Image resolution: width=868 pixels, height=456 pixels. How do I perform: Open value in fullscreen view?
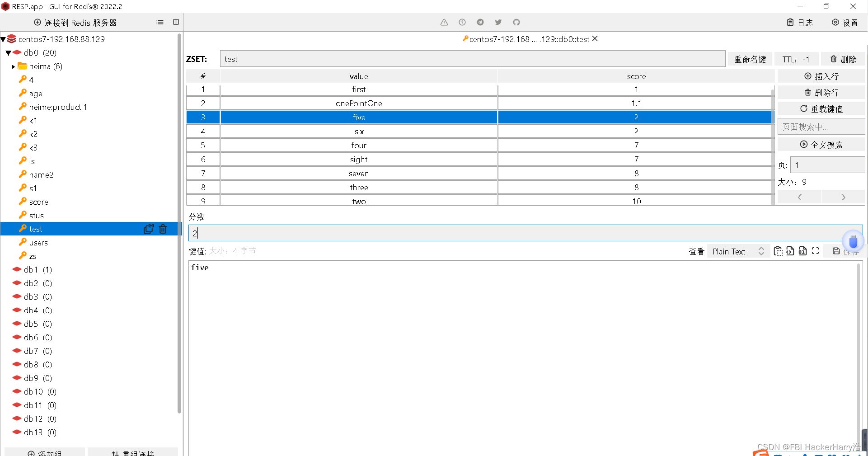click(815, 251)
